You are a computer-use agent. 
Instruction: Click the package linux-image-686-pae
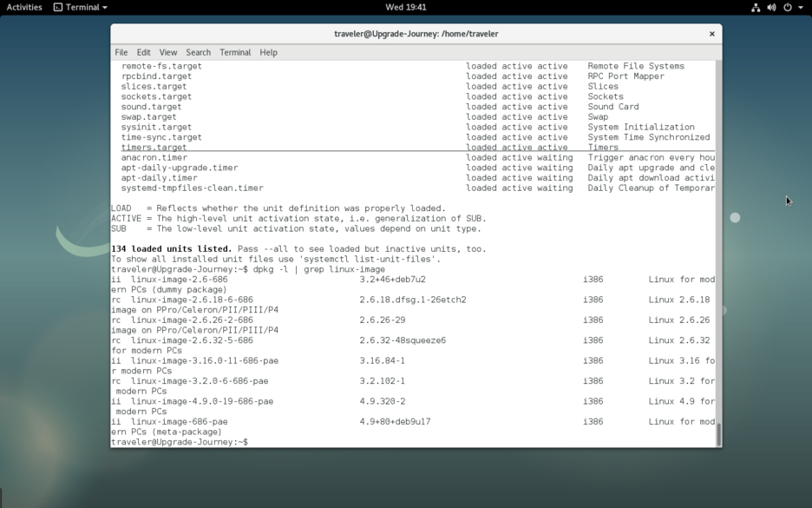[x=180, y=422]
